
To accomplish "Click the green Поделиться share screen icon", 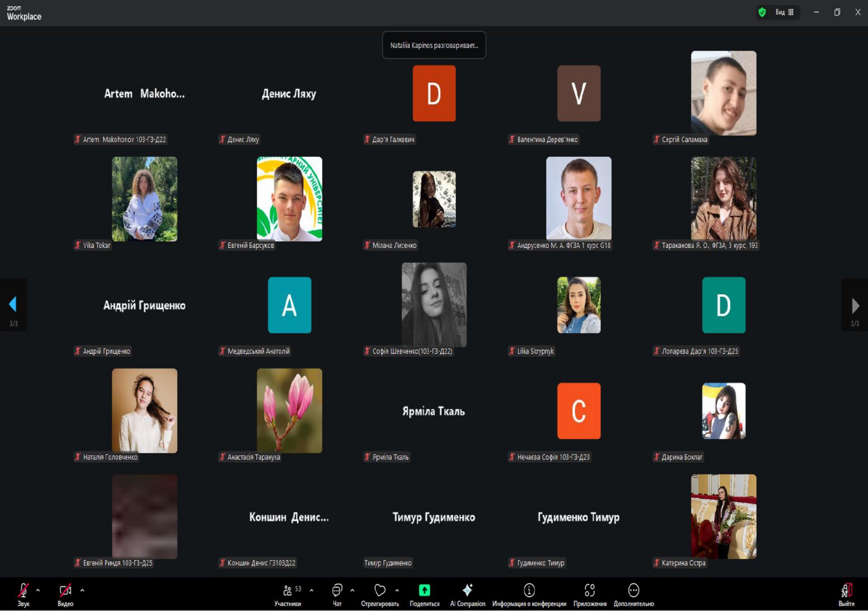I will point(424,590).
